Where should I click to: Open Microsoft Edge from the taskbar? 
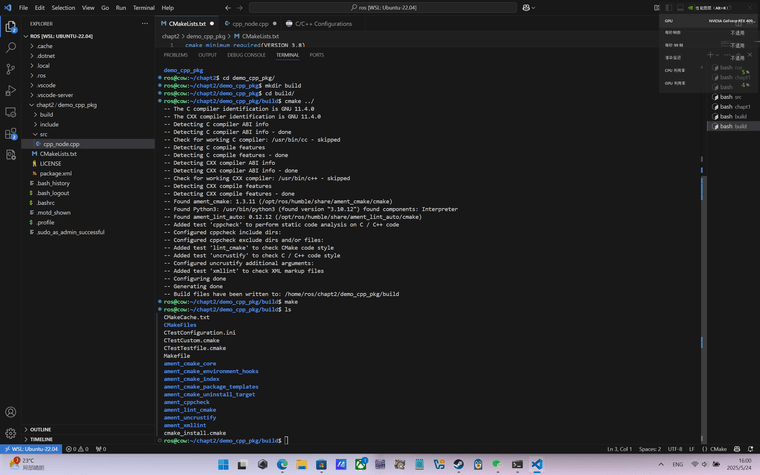point(282,464)
